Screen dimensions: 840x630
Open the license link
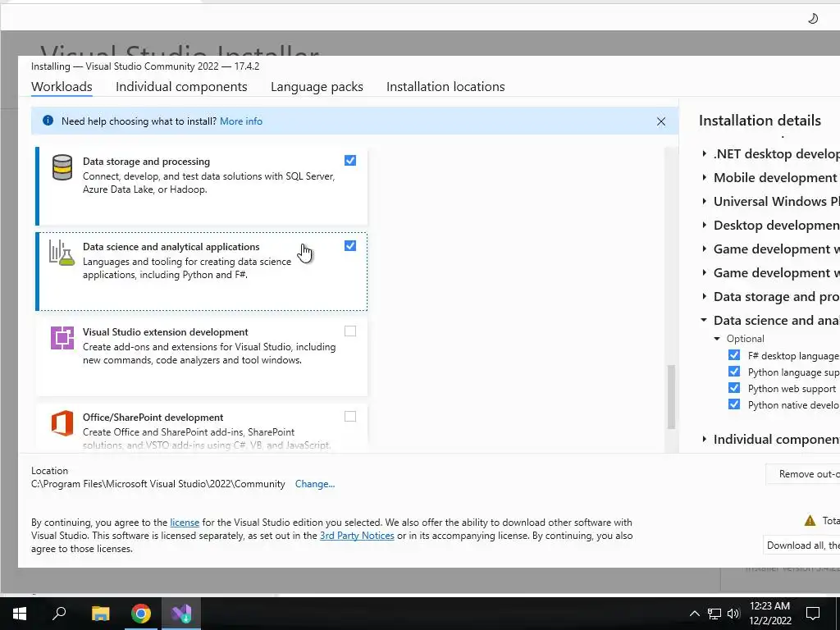click(185, 523)
